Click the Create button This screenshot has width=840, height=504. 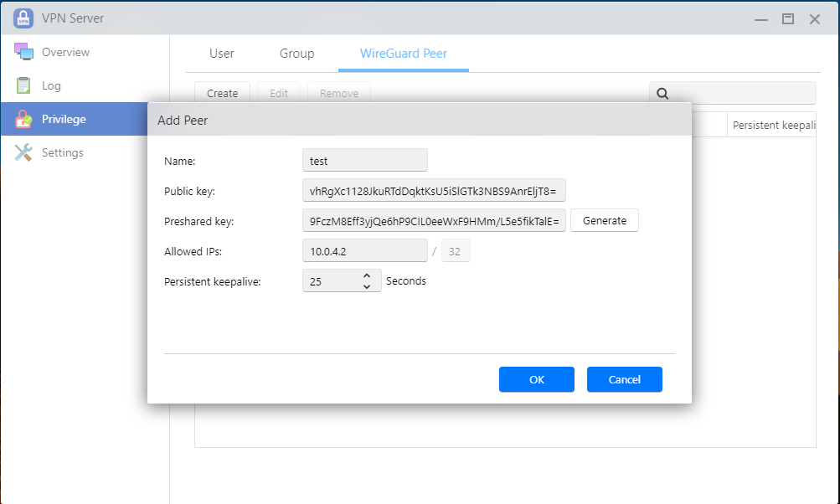pos(222,93)
